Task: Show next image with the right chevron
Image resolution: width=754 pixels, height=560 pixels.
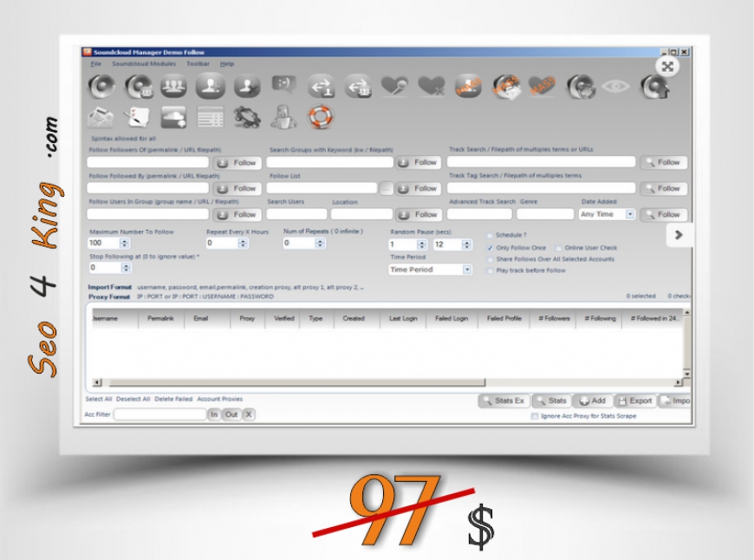Action: point(679,235)
